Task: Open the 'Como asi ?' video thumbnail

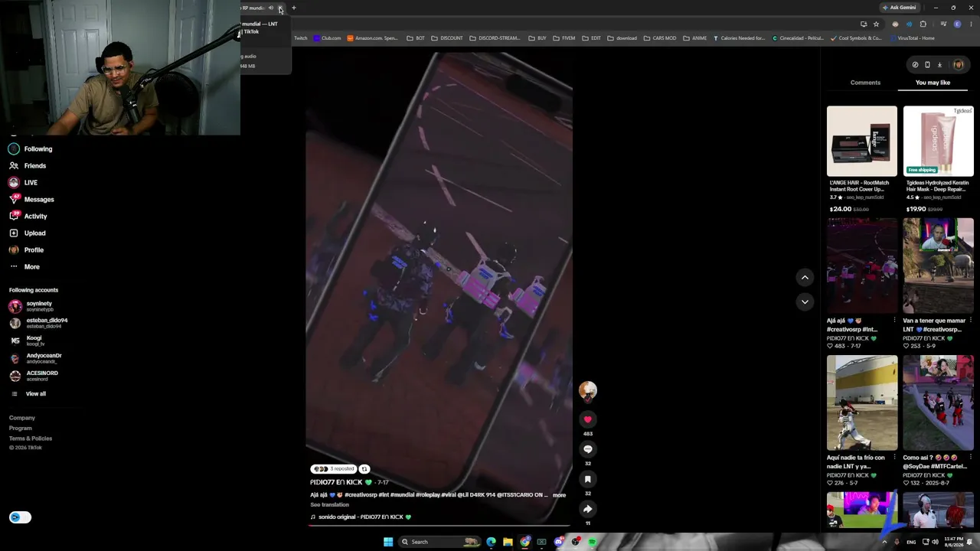Action: pos(938,403)
